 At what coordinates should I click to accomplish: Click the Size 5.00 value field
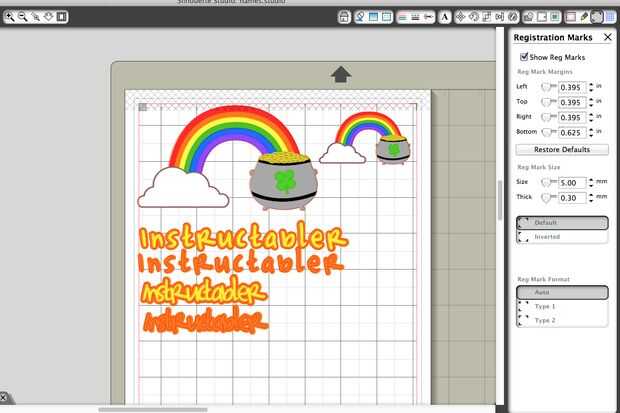tap(572, 183)
